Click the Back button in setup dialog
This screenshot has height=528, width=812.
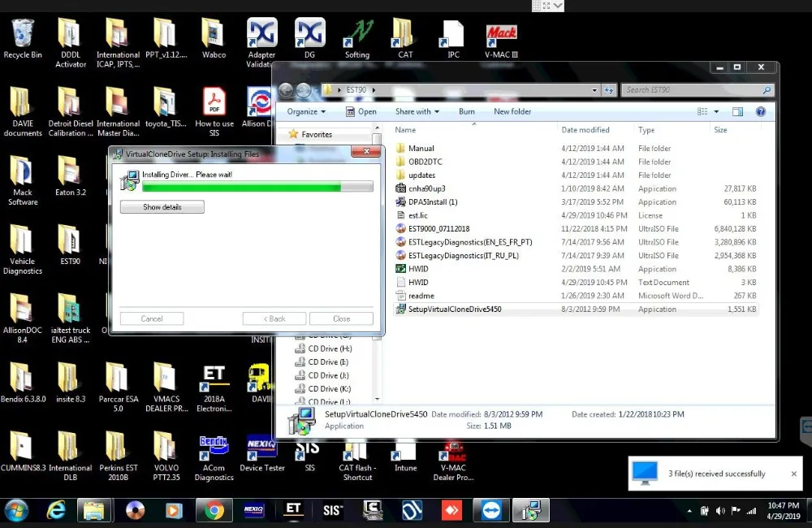click(x=274, y=318)
